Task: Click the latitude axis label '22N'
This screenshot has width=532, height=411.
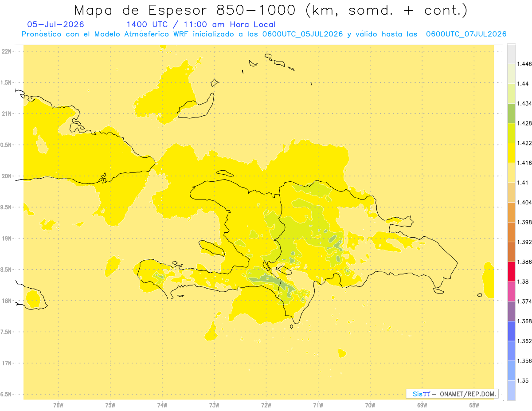Action: 7,51
